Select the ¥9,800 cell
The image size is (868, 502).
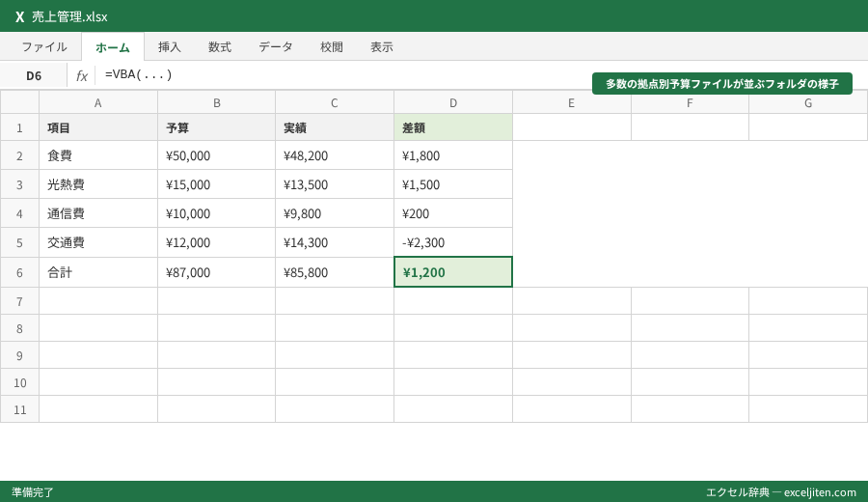pyautogui.click(x=335, y=212)
